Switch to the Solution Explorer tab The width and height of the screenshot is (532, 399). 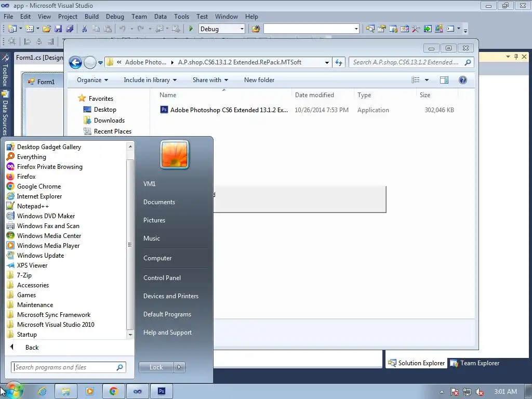tap(417, 363)
